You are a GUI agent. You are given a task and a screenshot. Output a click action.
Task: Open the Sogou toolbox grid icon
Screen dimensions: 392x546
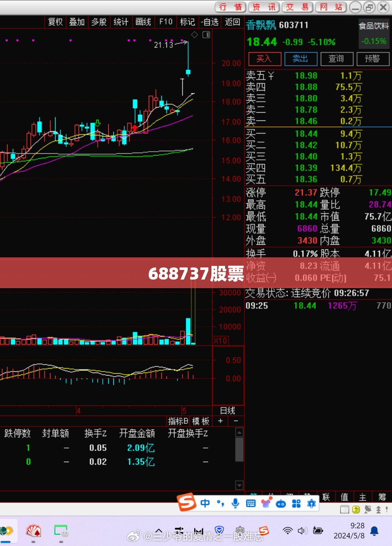coord(296,504)
